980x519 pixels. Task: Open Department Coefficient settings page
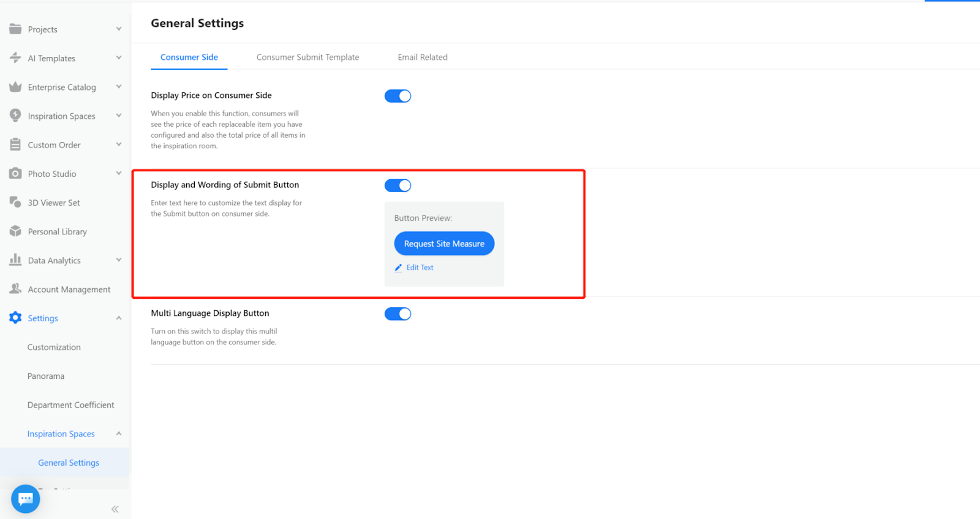pyautogui.click(x=70, y=405)
